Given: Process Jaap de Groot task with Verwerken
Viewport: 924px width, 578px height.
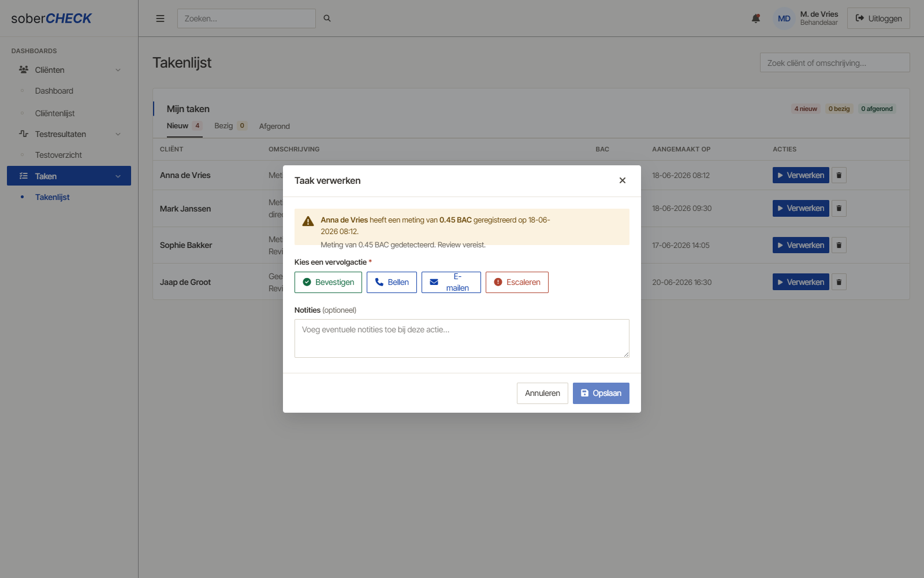Looking at the screenshot, I should 800,282.
